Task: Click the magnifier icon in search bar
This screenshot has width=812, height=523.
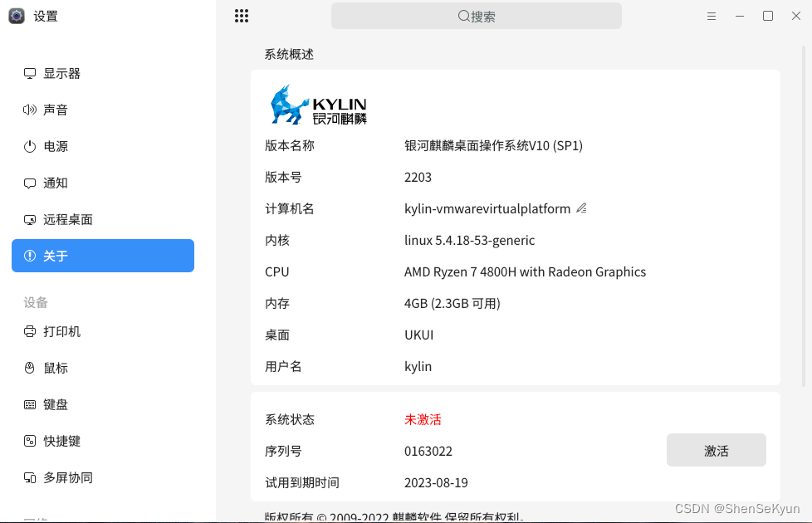Action: tap(463, 16)
